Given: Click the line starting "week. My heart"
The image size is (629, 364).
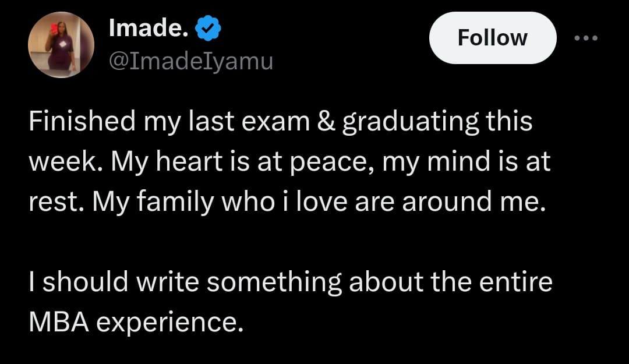Looking at the screenshot, I should point(289,162).
